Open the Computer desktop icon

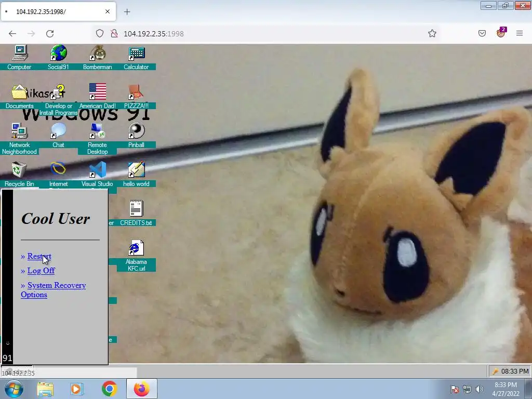[x=19, y=57]
